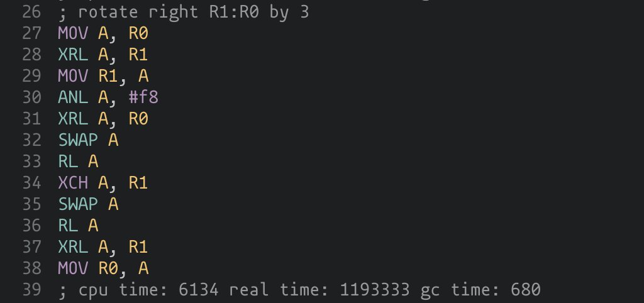This screenshot has width=644, height=303.
Task: Click the RL instruction on line 33
Action: (x=68, y=162)
